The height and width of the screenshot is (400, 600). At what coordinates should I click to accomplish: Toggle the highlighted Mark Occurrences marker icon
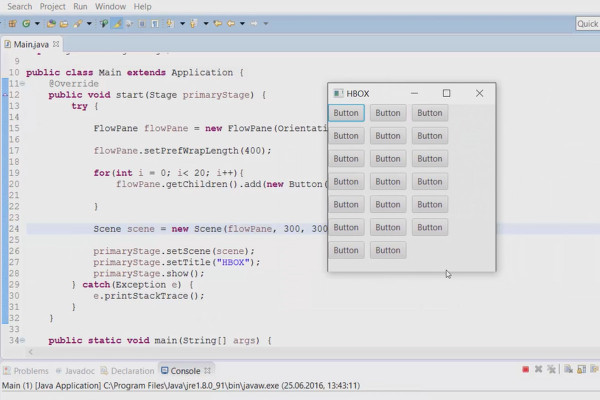click(x=117, y=24)
